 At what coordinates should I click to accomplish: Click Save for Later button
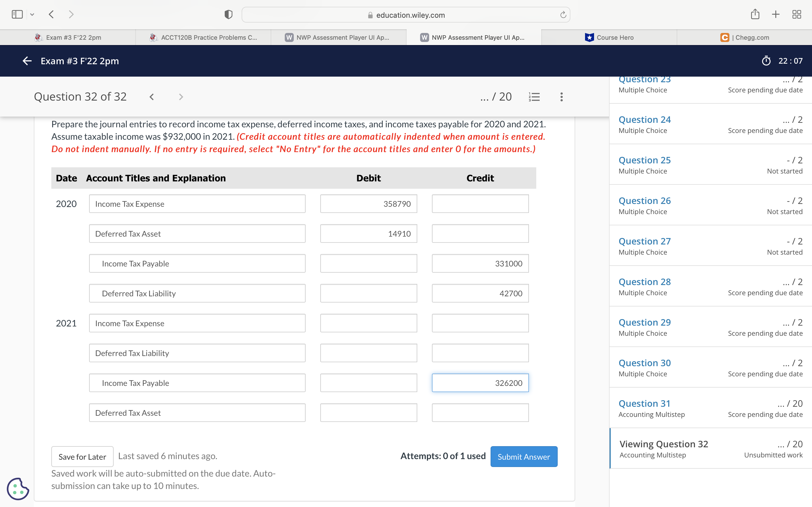pos(82,456)
